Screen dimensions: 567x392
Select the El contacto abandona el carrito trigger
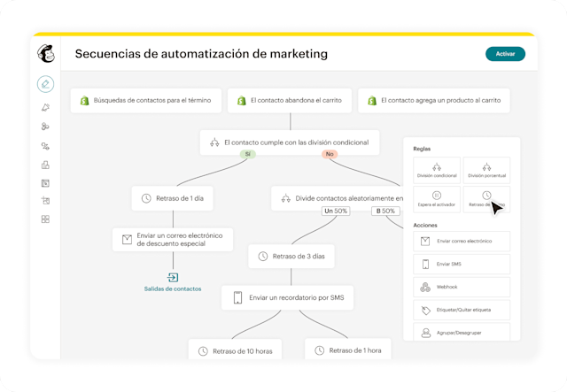289,101
